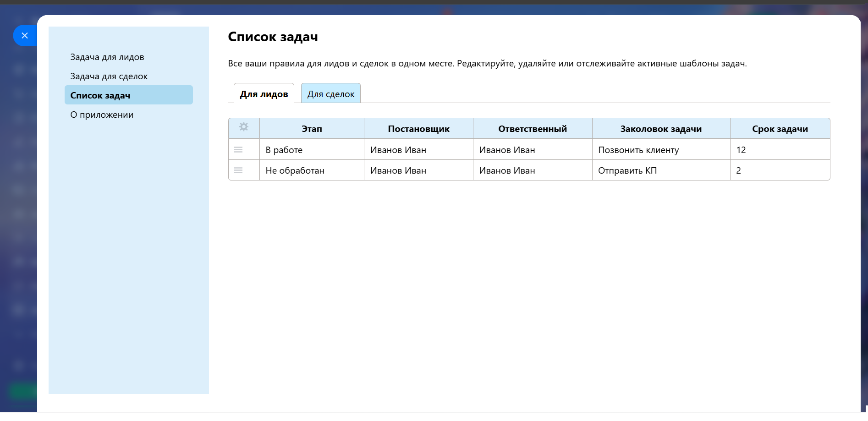The image size is (868, 421).
Task: Close the panel with the blue X button
Action: [25, 35]
